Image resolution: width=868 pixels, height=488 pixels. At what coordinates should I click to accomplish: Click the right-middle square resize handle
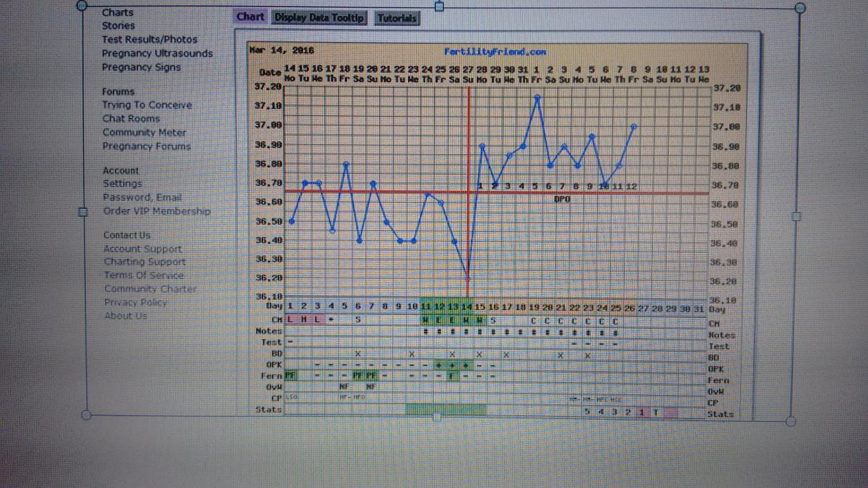798,215
